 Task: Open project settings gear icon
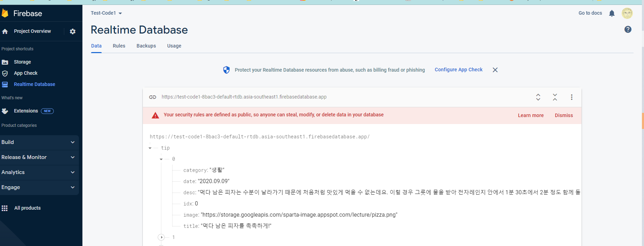73,31
